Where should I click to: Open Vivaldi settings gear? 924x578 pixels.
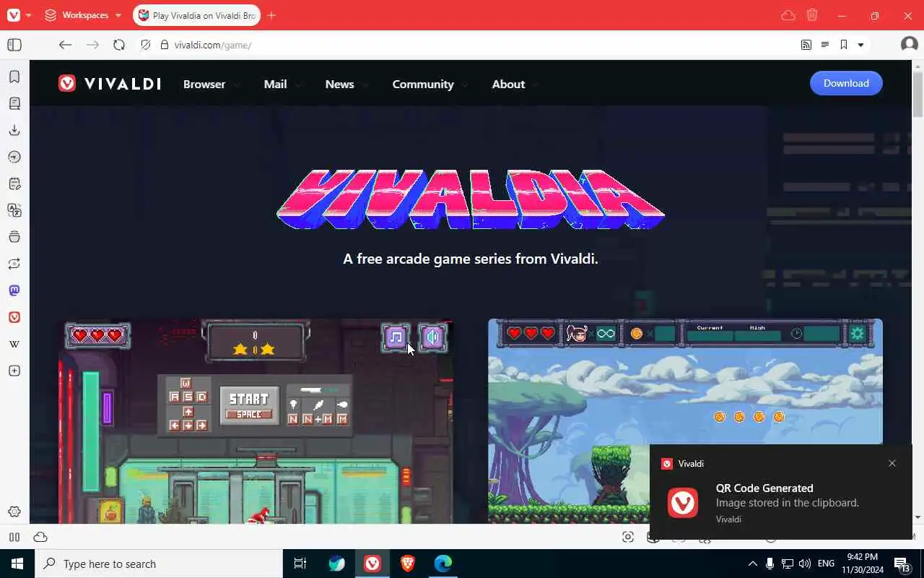[14, 512]
